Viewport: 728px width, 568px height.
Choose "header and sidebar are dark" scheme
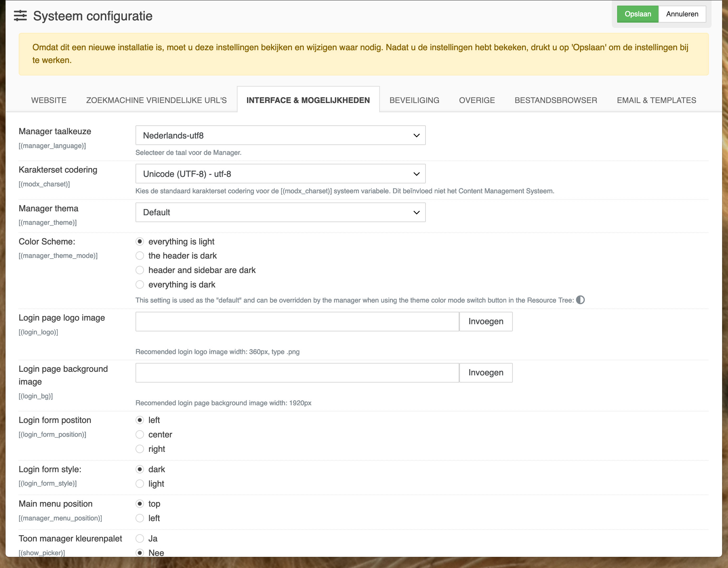pyautogui.click(x=140, y=270)
